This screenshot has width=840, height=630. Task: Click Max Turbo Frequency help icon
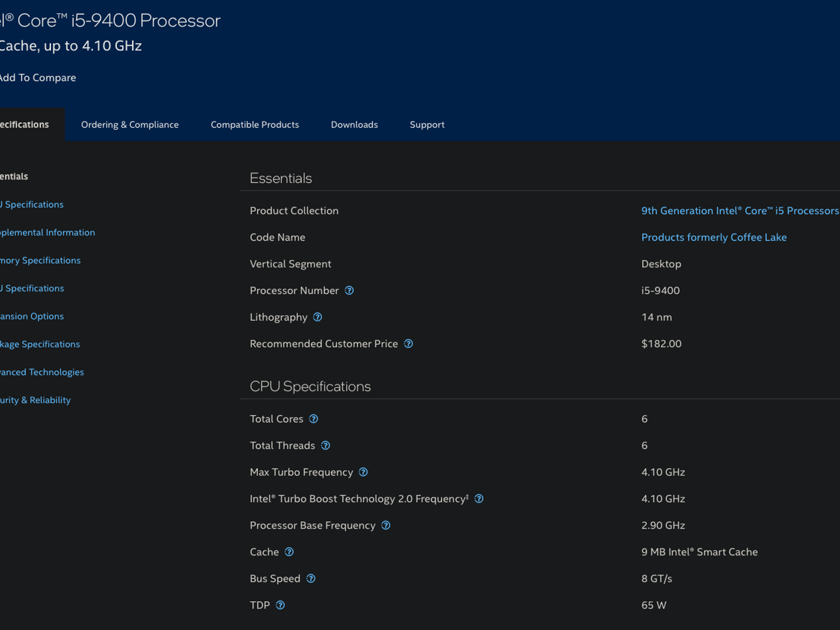pyautogui.click(x=363, y=472)
